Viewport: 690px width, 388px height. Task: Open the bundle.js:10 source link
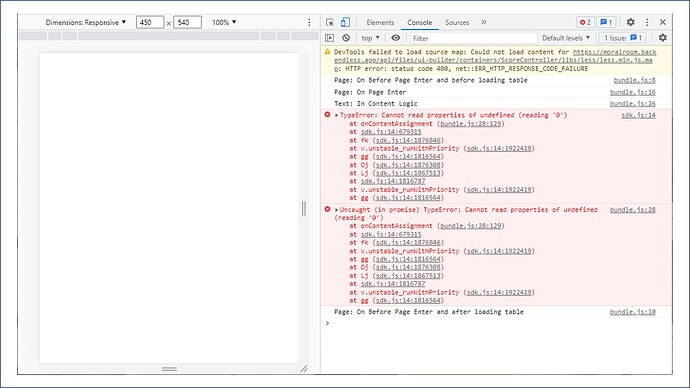coord(632,312)
